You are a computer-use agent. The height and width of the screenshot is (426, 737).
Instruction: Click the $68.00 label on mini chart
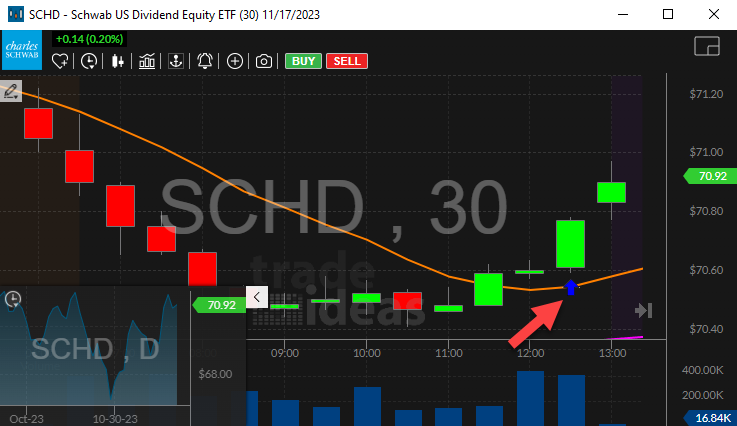click(x=215, y=374)
